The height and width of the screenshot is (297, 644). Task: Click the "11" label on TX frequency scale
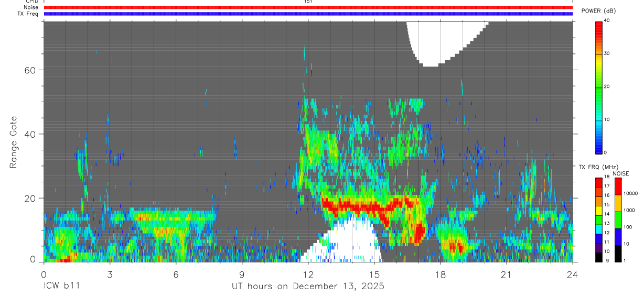click(607, 242)
